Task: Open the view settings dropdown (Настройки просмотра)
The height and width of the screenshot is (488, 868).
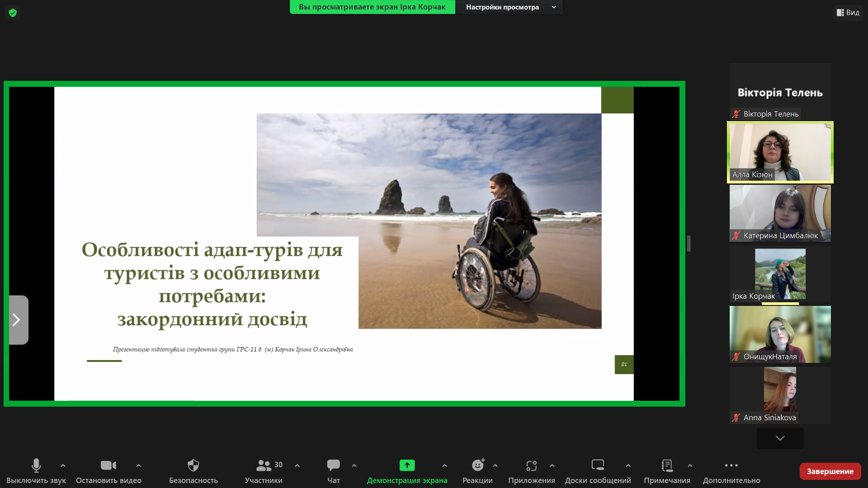Action: 509,7
